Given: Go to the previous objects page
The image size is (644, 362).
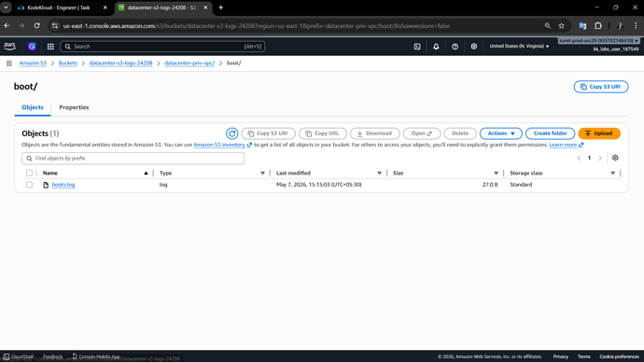Looking at the screenshot, I should tap(579, 158).
